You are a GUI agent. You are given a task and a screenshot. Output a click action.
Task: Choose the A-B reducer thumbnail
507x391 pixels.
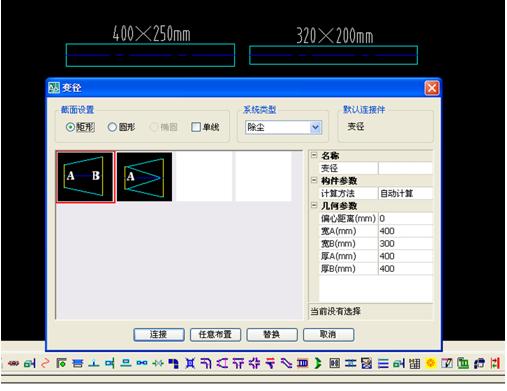point(85,177)
